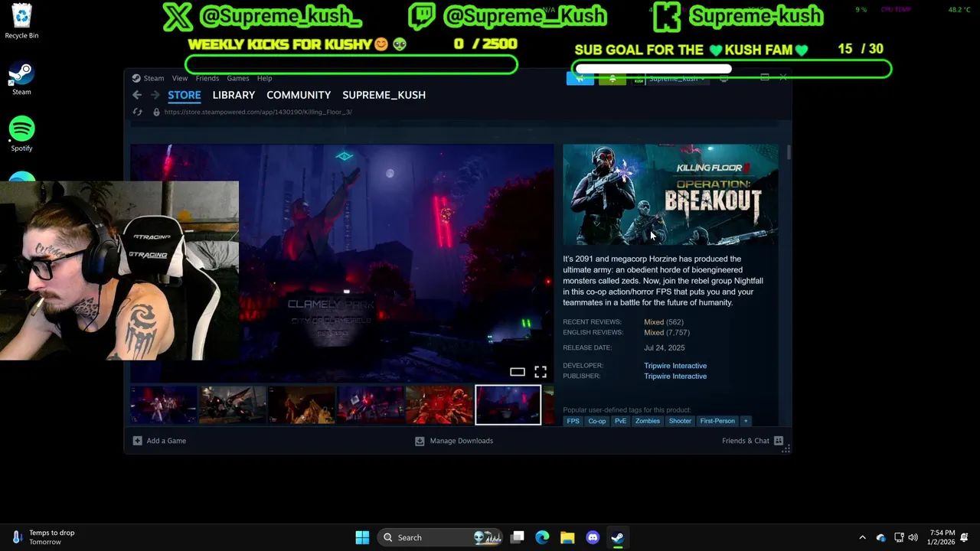Click the Tripwire Interactive developer link
Viewport: 980px width, 551px height.
click(x=675, y=366)
